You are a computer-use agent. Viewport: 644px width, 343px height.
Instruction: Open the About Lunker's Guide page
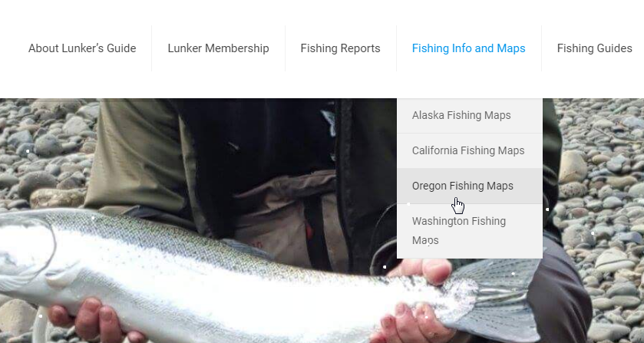click(82, 48)
